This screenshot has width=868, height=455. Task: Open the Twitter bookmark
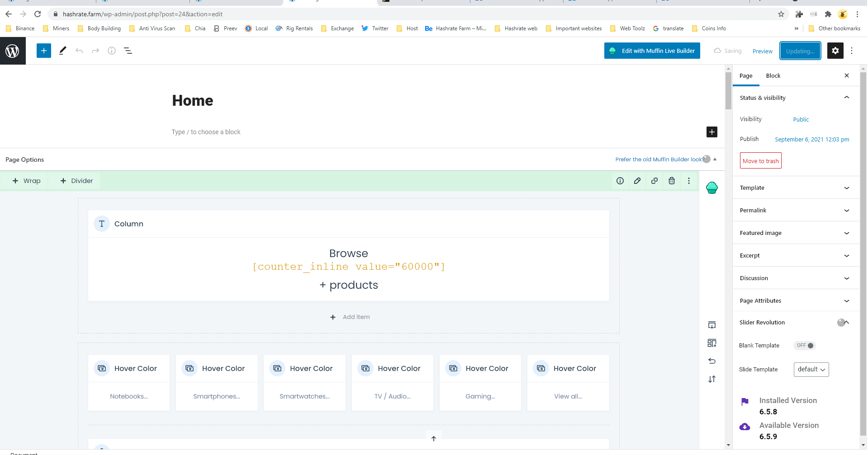click(x=375, y=28)
